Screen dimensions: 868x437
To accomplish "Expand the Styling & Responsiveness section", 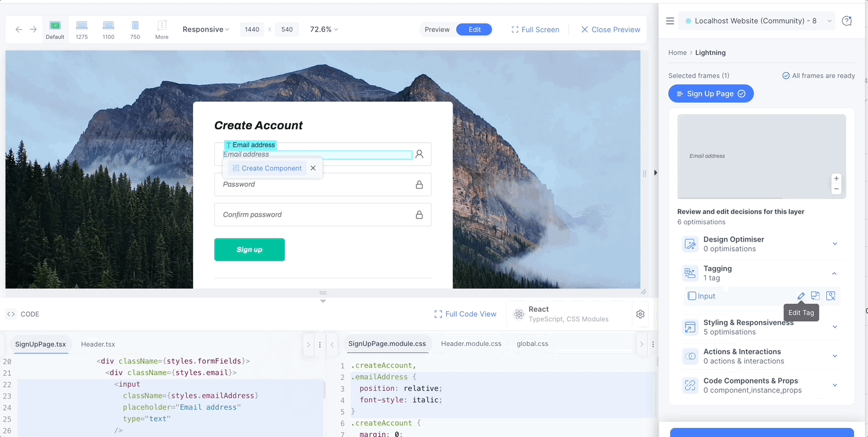I will [x=835, y=327].
